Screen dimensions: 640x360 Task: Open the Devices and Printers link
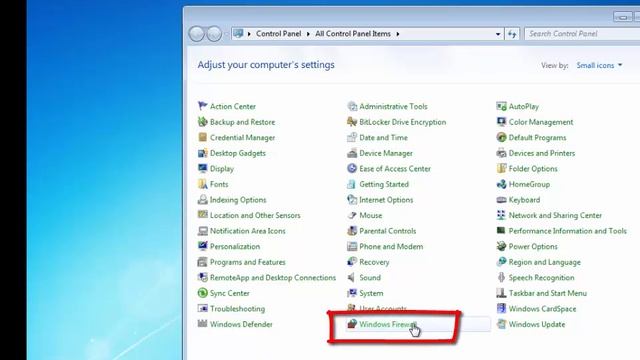[x=542, y=153]
